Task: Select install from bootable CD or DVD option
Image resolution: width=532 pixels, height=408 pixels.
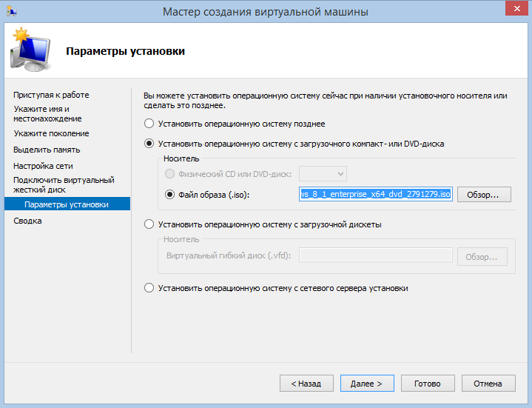Action: pos(149,144)
